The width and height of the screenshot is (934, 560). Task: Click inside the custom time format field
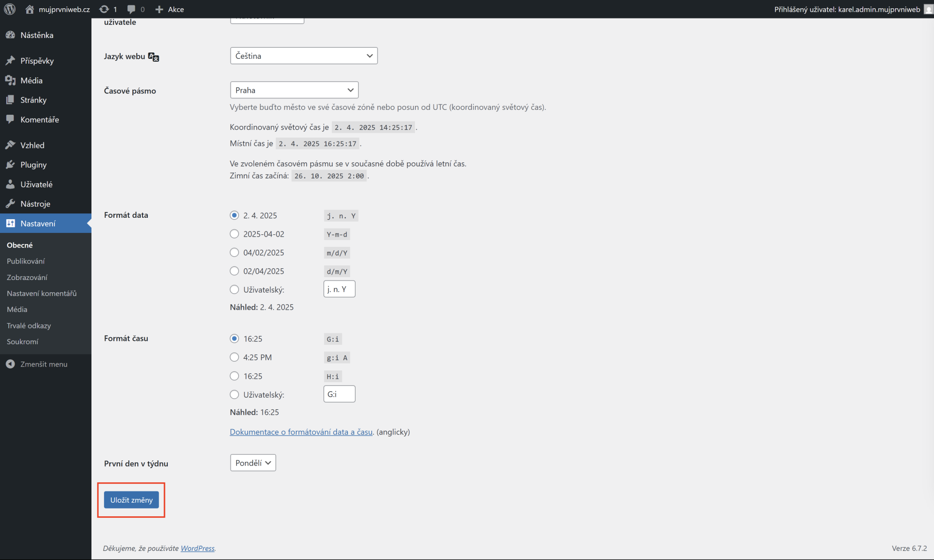pos(339,394)
